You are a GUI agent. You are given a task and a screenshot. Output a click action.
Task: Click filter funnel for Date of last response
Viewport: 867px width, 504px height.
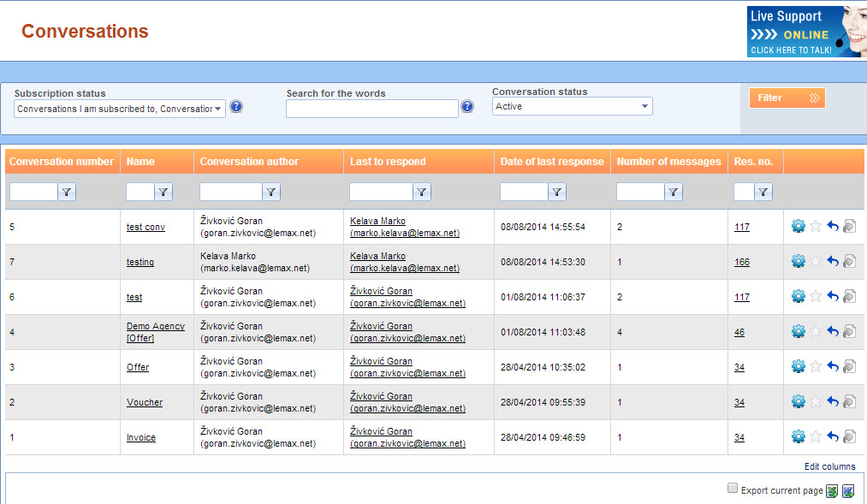pyautogui.click(x=557, y=192)
